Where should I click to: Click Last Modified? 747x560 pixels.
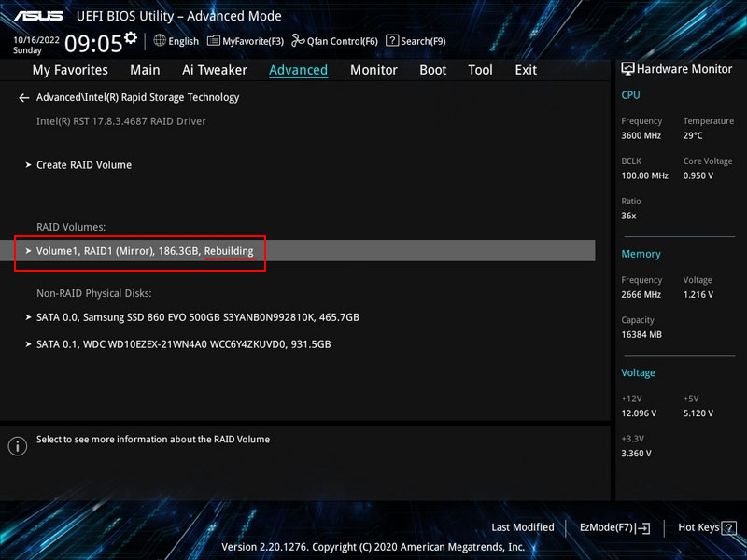pyautogui.click(x=523, y=527)
